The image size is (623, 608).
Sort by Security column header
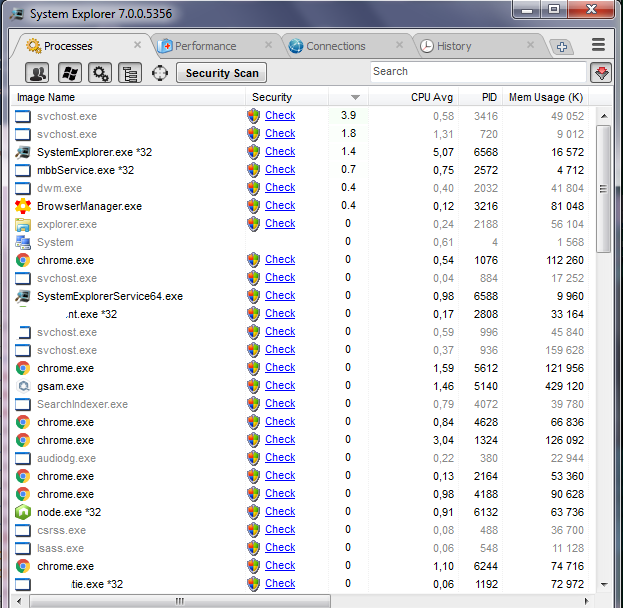point(287,97)
